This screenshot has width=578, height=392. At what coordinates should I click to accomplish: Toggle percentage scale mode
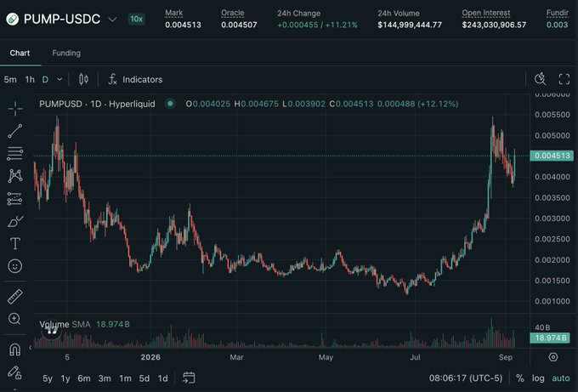click(x=519, y=378)
